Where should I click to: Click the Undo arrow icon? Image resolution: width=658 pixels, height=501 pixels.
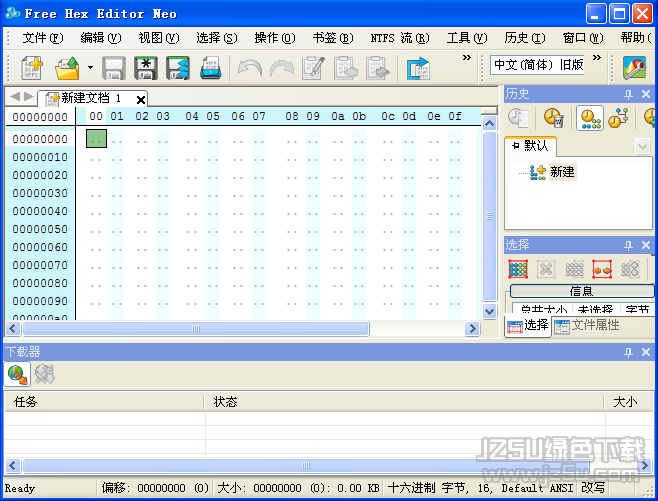[x=250, y=68]
